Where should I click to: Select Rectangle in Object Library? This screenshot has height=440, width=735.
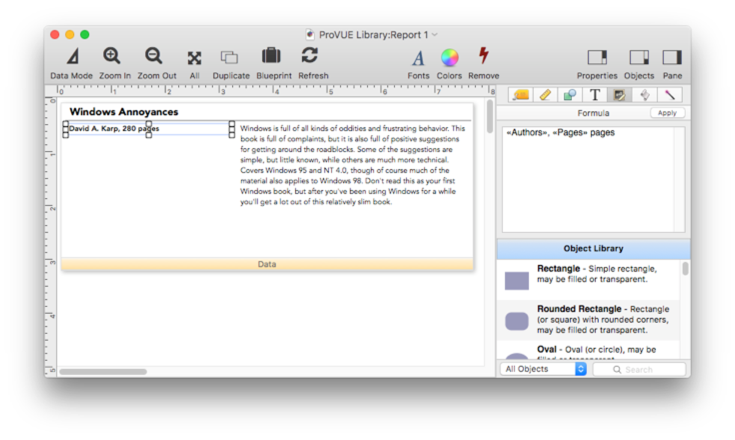pyautogui.click(x=588, y=280)
